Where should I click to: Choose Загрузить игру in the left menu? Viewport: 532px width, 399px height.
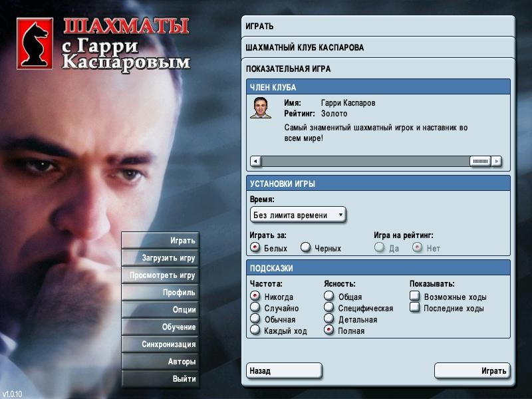(160, 258)
